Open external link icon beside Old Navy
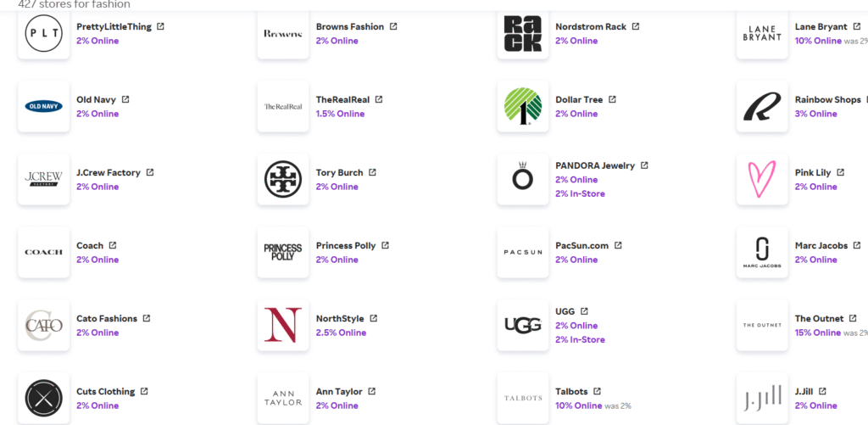The width and height of the screenshot is (868, 425). pos(125,99)
